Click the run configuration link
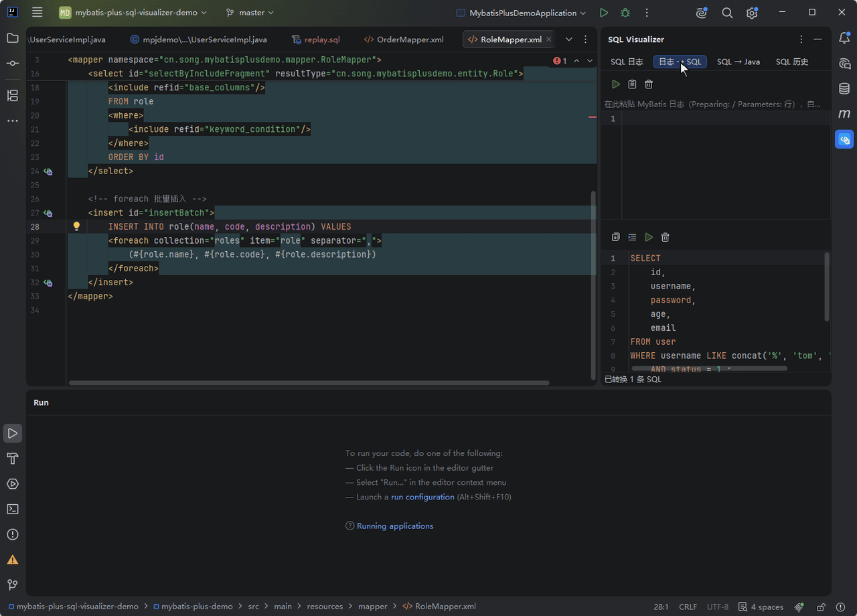This screenshot has height=616, width=857. pyautogui.click(x=422, y=497)
